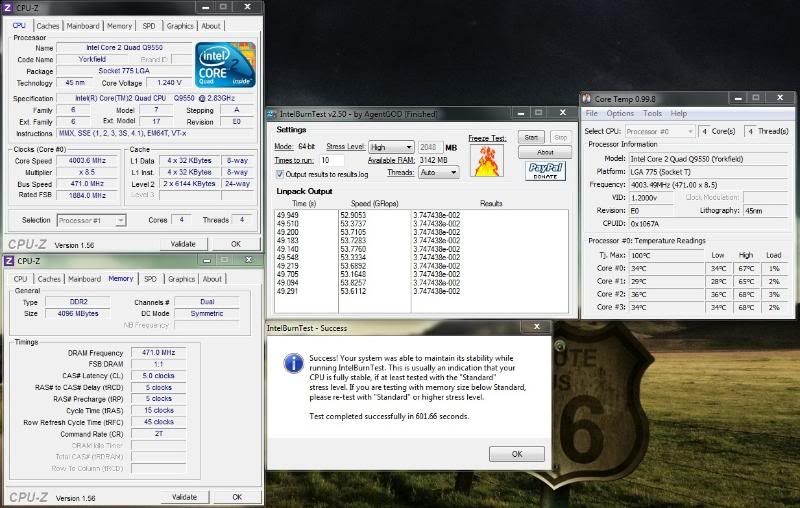This screenshot has height=508, width=800.
Task: Click the CPUID value 0x1067A
Action: [708, 223]
